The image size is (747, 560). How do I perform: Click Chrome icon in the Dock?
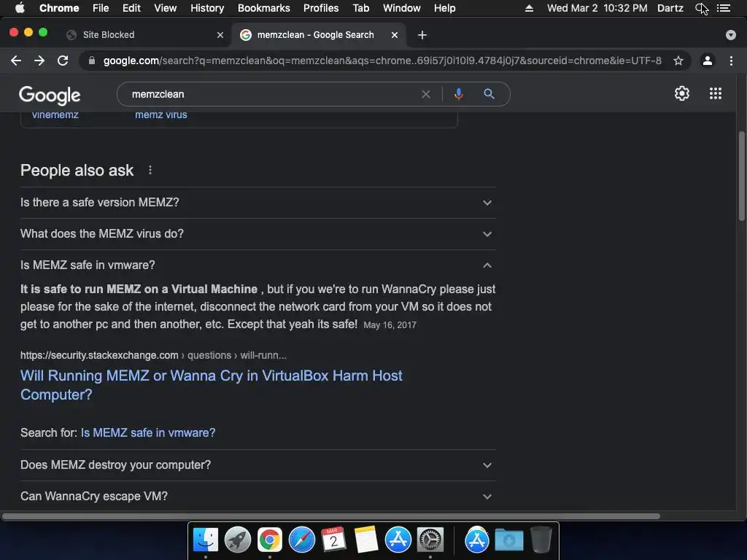[270, 540]
